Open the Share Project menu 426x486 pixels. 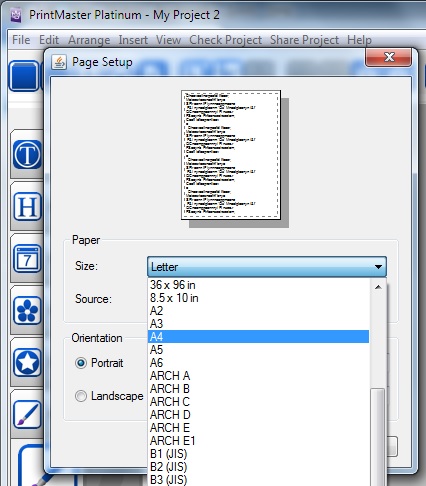[304, 40]
